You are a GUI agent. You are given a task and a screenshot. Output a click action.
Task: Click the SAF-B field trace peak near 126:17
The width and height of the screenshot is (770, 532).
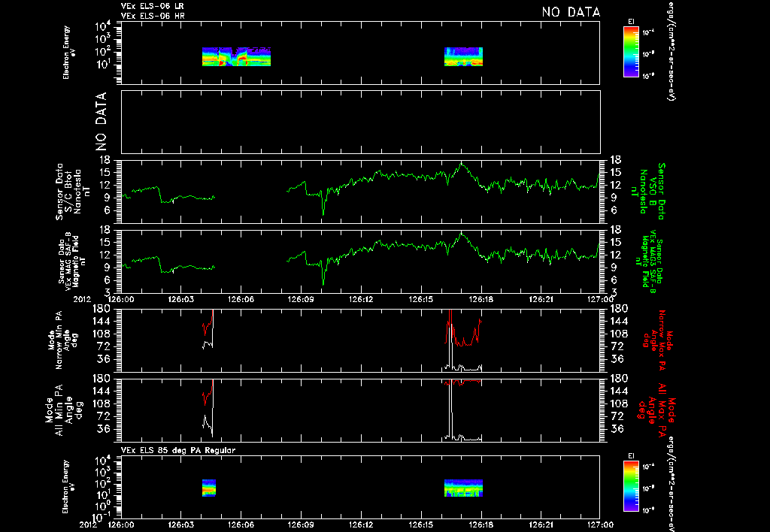pyautogui.click(x=461, y=233)
